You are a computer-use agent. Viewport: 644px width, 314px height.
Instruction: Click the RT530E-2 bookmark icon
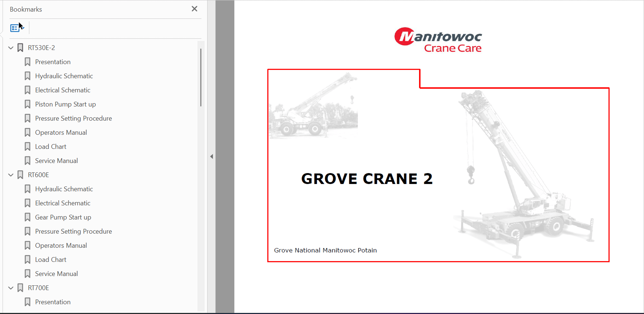click(x=20, y=48)
